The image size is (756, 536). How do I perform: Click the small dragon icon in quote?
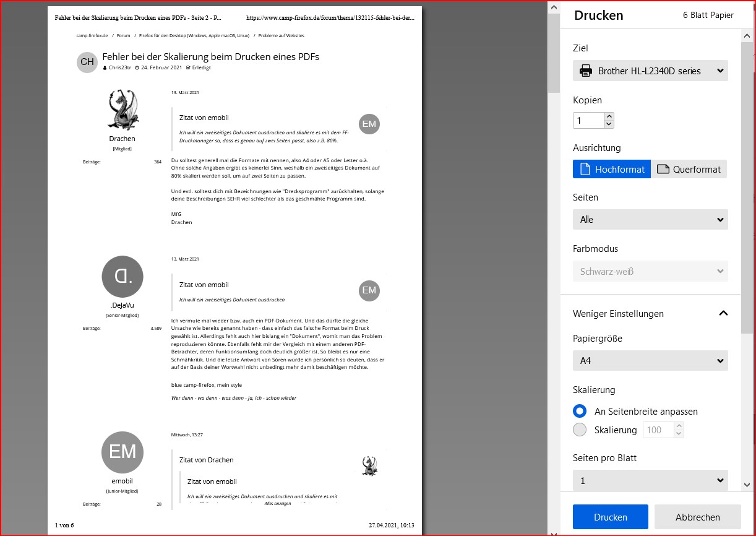pyautogui.click(x=370, y=465)
